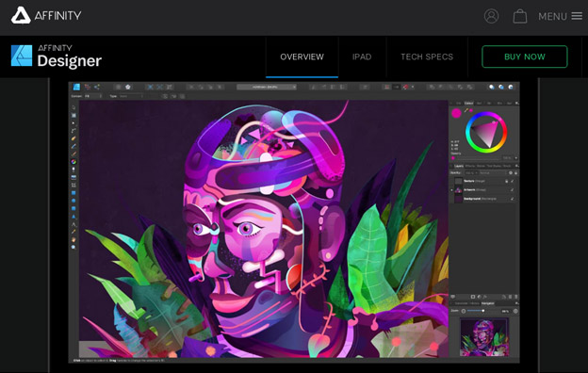
Task: Select the Place Image tool
Action: [x=73, y=177]
